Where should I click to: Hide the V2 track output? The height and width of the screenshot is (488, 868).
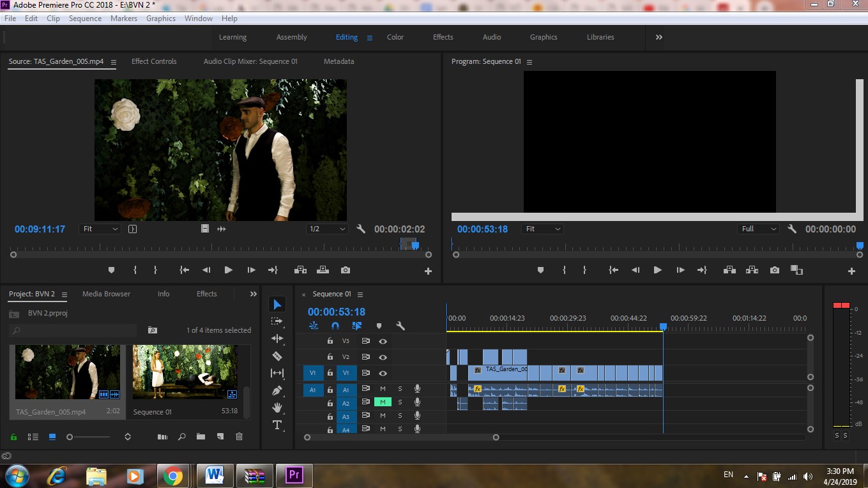click(x=383, y=357)
